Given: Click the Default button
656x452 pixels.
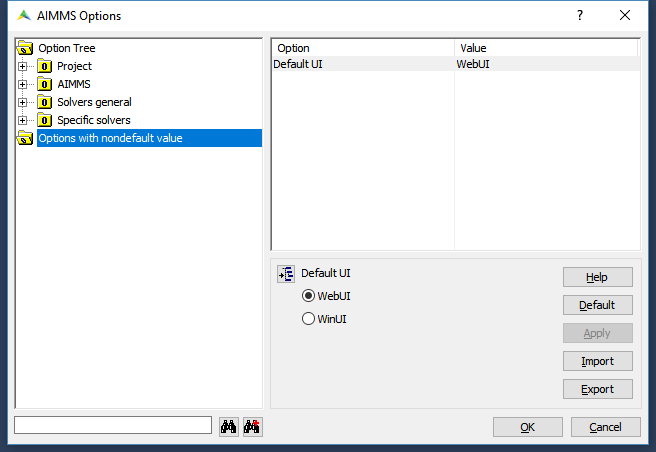Looking at the screenshot, I should [x=597, y=305].
